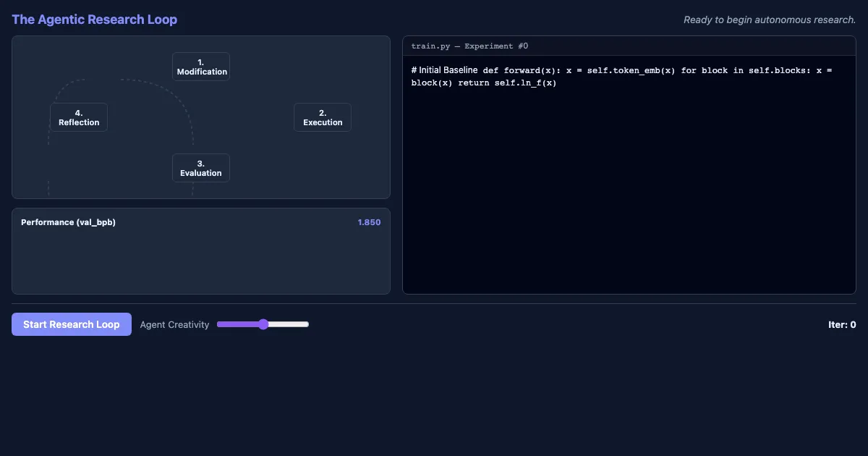Image resolution: width=868 pixels, height=456 pixels.
Task: Click The Agentic Research Loop title
Action: [x=94, y=20]
